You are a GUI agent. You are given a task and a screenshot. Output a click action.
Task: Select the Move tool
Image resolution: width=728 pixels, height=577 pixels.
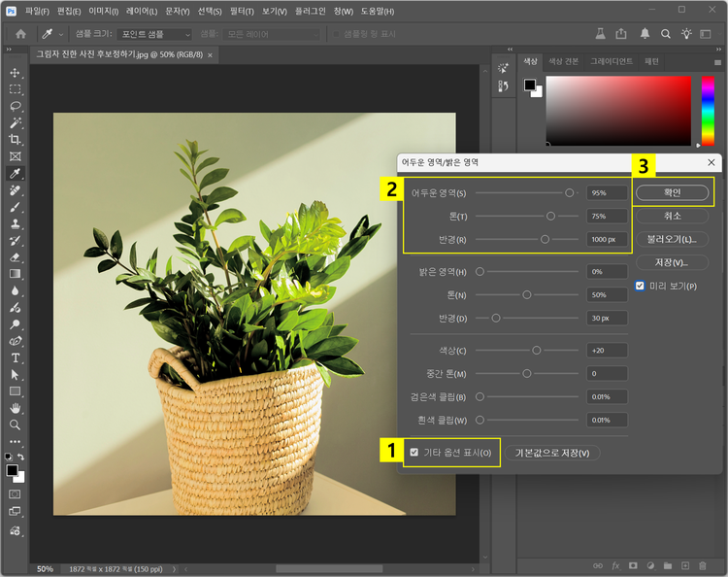tap(15, 73)
